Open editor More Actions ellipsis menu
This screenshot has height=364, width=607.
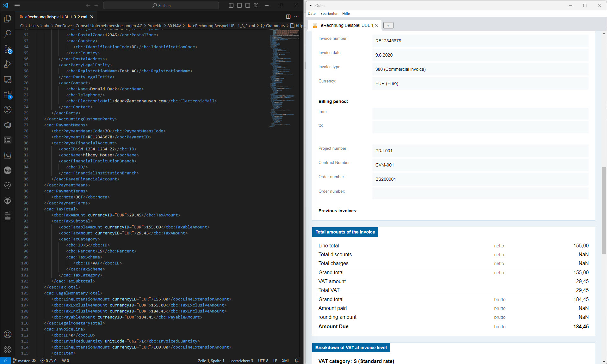tap(296, 17)
